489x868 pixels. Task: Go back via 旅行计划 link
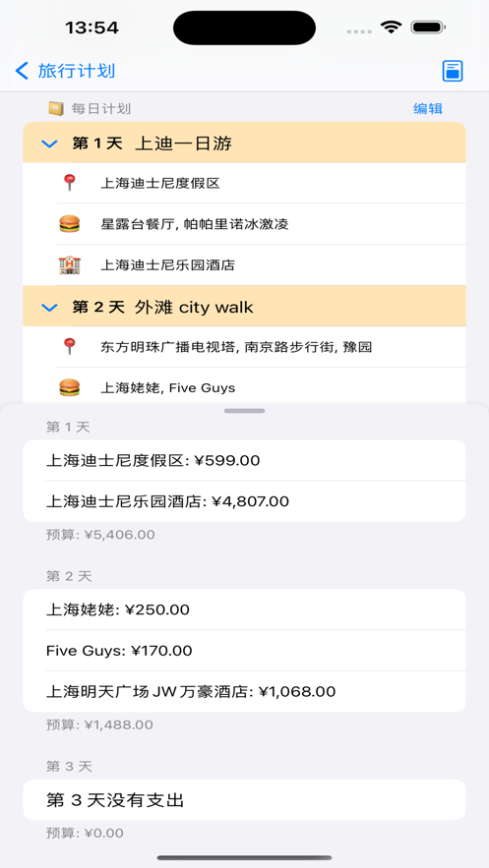77,71
